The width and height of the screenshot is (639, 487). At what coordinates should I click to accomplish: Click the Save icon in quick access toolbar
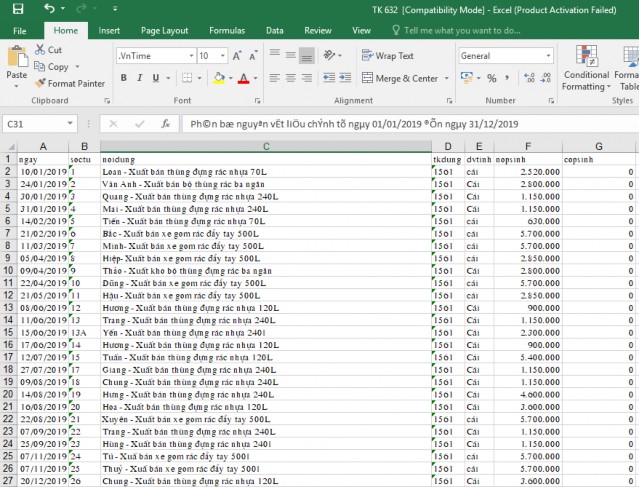tap(17, 9)
